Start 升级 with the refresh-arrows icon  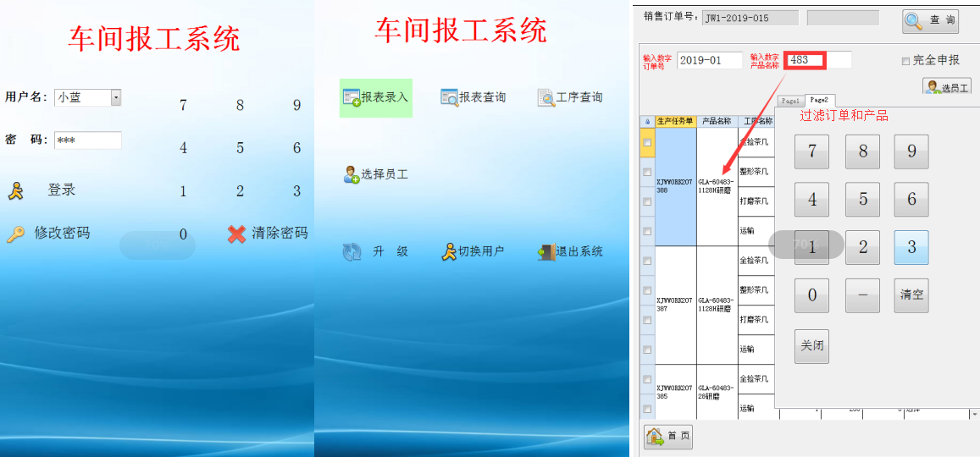point(352,251)
